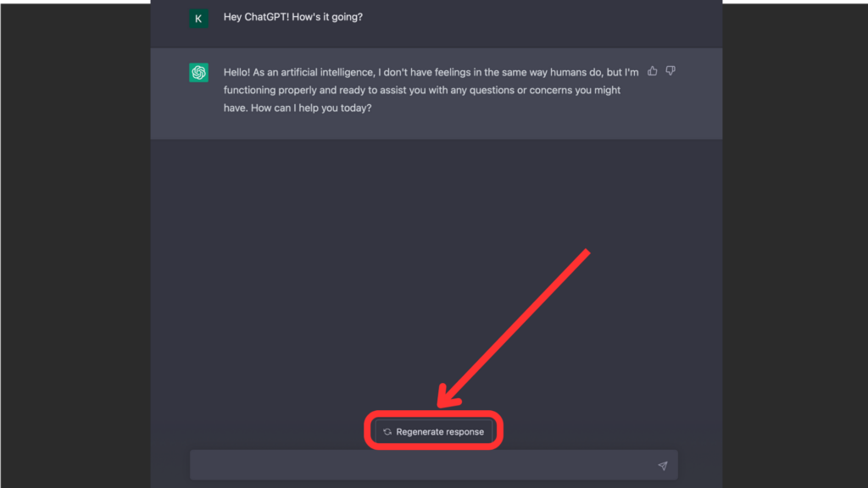Click the dark left margin panel
Viewport: 868px width, 488px height.
click(x=75, y=254)
